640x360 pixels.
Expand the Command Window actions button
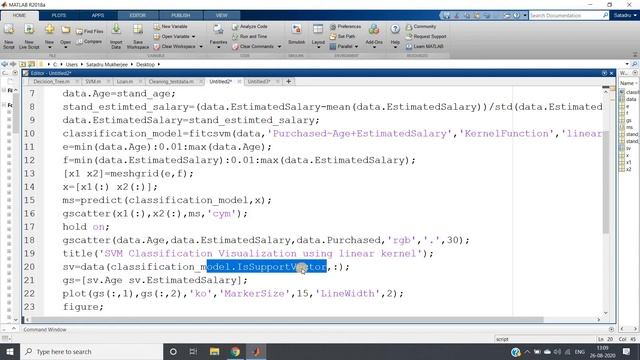611,329
